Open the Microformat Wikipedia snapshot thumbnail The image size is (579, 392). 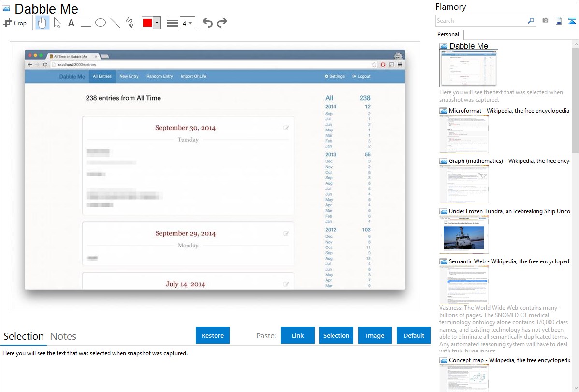(464, 134)
